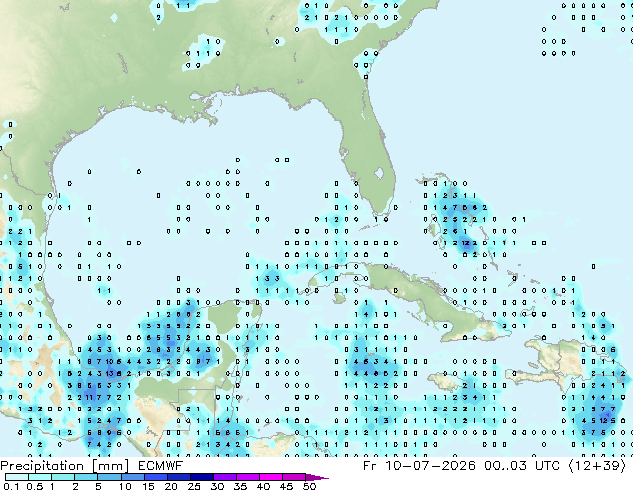Click the '13' precipitation value on the map

pos(110,374)
